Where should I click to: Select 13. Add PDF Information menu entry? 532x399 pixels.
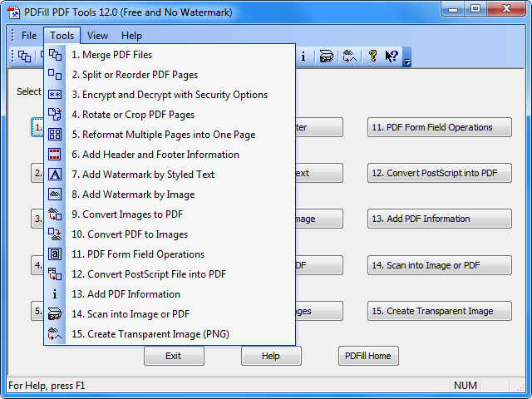pos(170,293)
